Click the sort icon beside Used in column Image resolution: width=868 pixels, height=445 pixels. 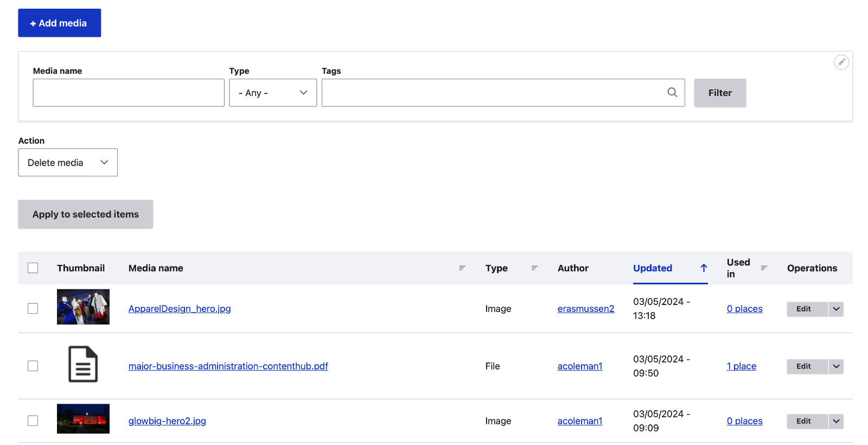(764, 268)
